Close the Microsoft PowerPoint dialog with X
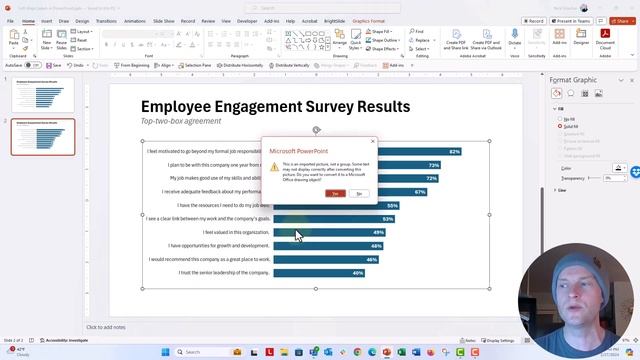The height and width of the screenshot is (360, 640). (x=372, y=141)
